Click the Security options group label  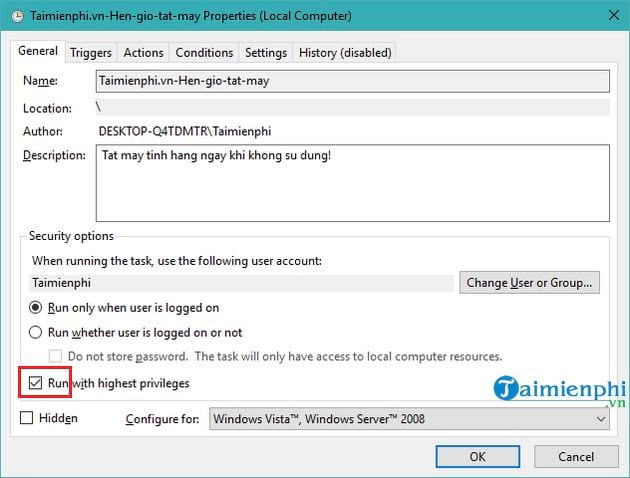[71, 236]
